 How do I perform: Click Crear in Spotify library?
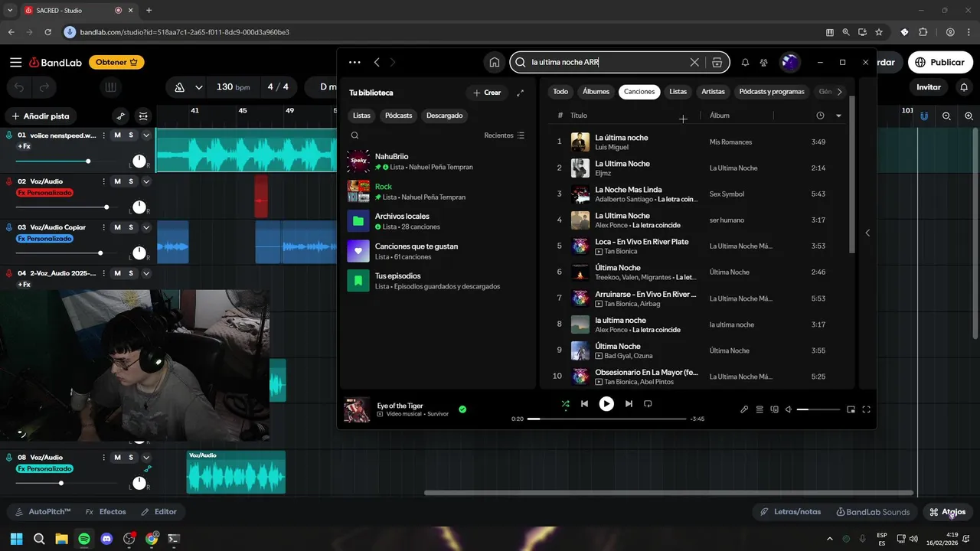click(487, 93)
